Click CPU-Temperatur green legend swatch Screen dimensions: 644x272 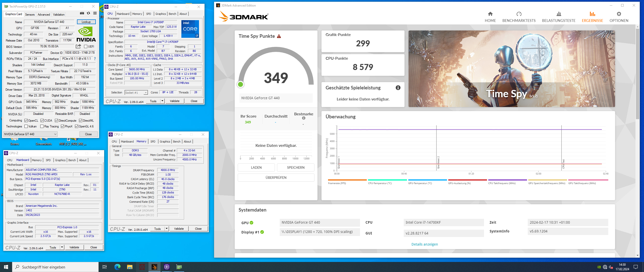tap(387, 180)
